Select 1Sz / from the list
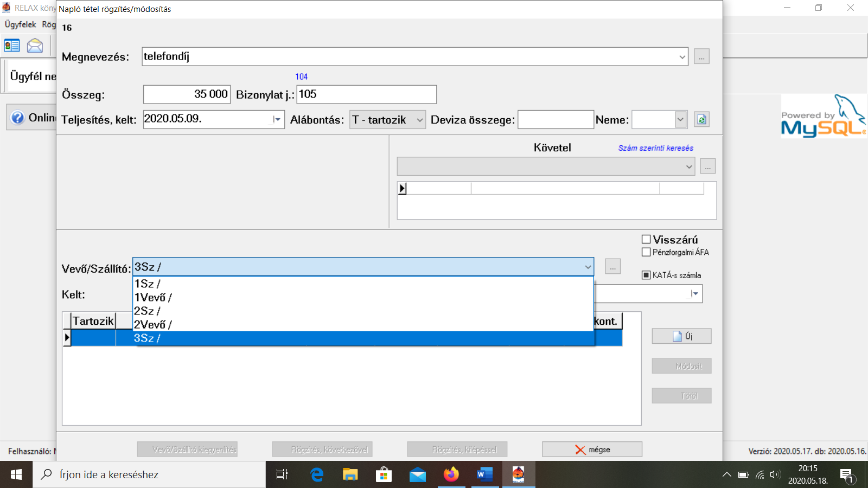The width and height of the screenshot is (868, 488). pos(363,284)
